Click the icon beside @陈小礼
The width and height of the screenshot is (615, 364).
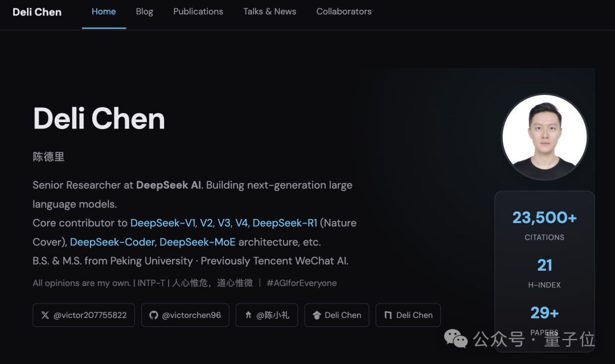pyautogui.click(x=248, y=315)
